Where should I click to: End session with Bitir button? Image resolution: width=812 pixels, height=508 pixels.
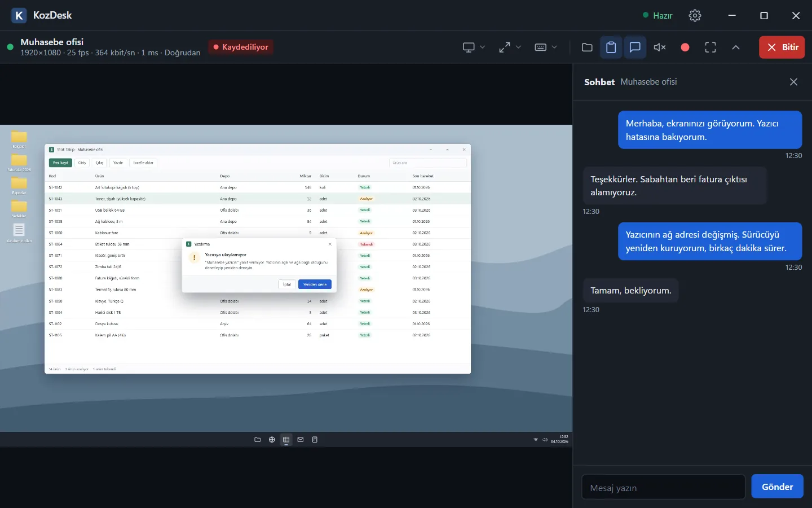click(x=782, y=47)
